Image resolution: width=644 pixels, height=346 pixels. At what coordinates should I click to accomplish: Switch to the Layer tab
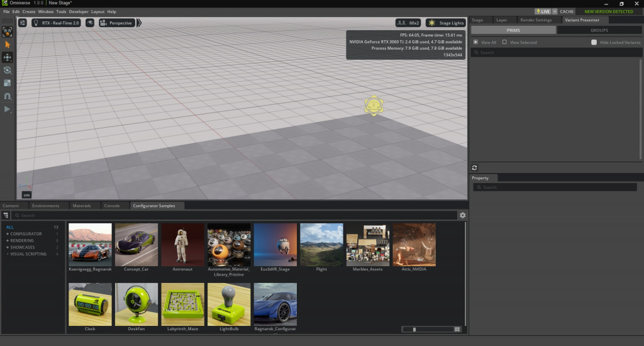click(x=501, y=20)
